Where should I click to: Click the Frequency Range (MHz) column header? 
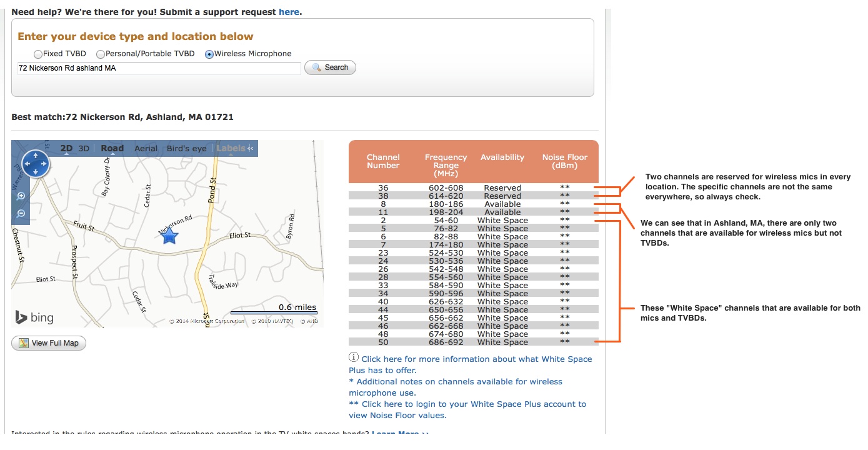(x=446, y=165)
